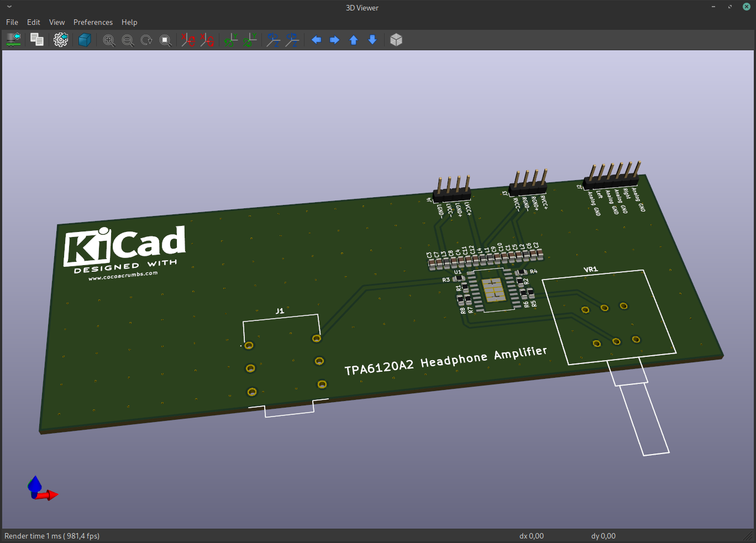Click the KiCad logo on the board
This screenshot has height=543, width=756.
(125, 246)
